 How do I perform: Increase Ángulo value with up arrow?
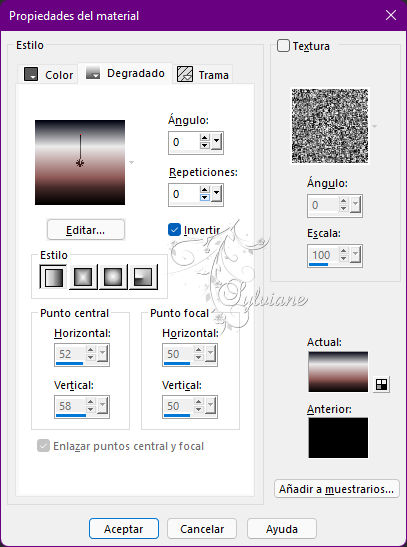pos(205,137)
